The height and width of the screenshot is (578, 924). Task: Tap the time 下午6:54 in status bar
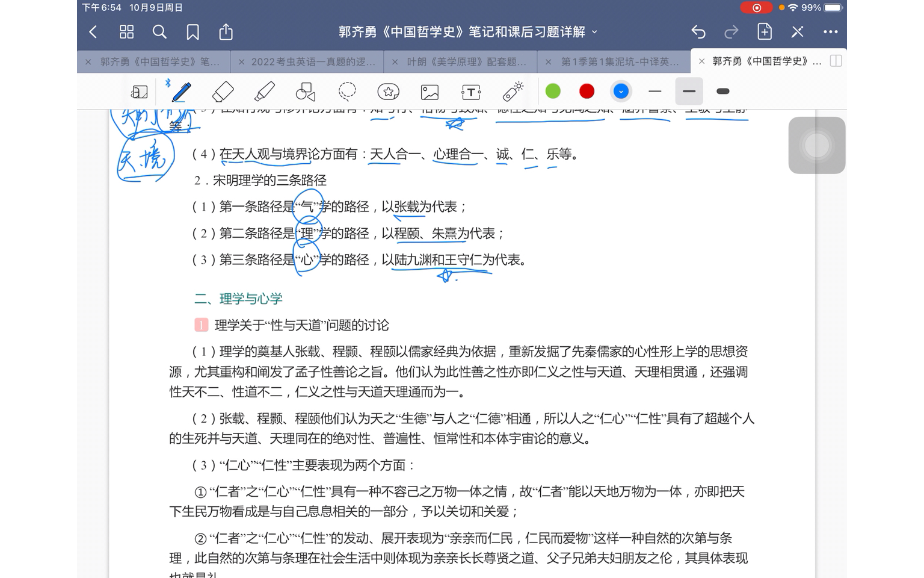pos(102,8)
